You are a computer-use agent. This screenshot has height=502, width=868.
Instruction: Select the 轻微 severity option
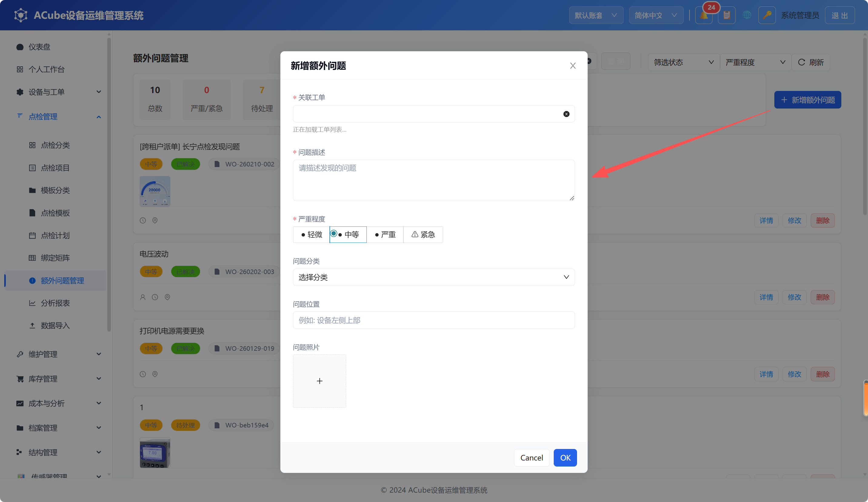[x=311, y=235]
